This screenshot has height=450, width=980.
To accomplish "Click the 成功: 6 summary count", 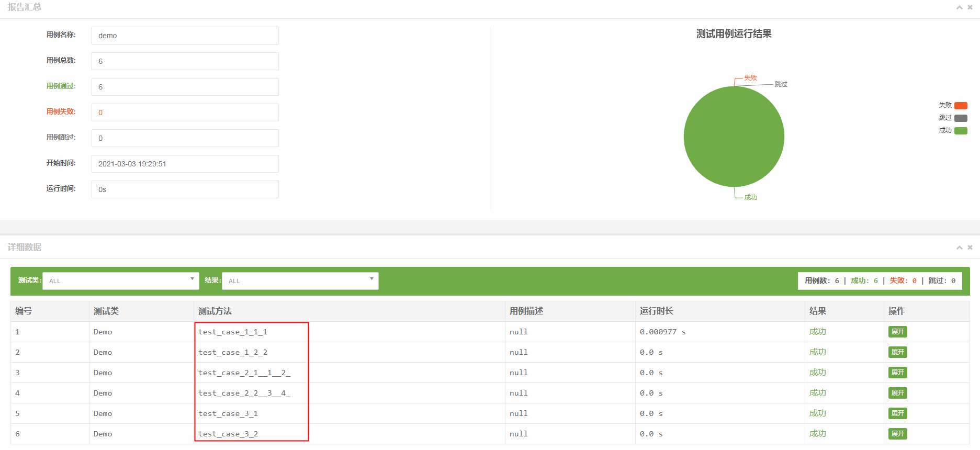I will pyautogui.click(x=864, y=281).
